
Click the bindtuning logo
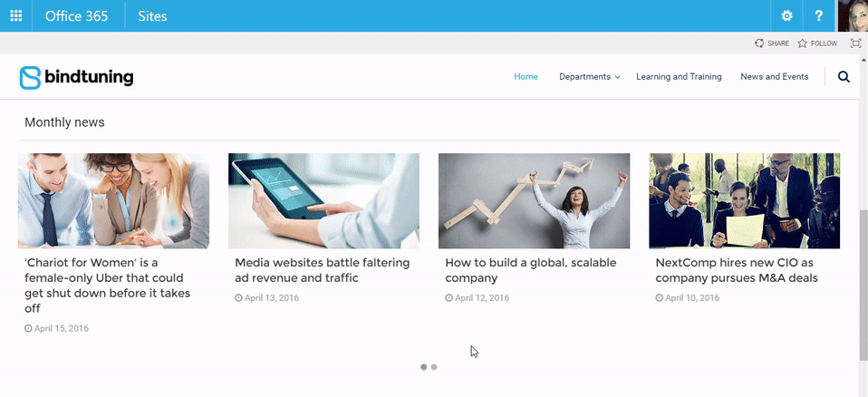[76, 78]
